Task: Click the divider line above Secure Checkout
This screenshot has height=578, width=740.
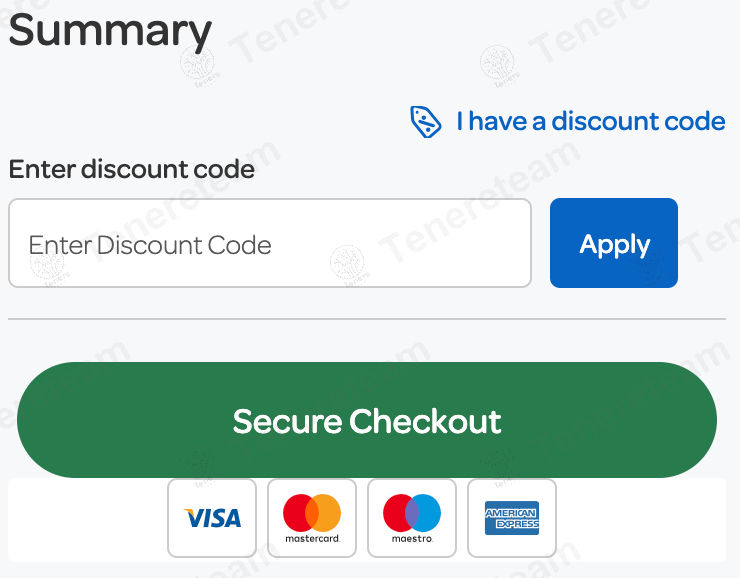Action: point(367,319)
